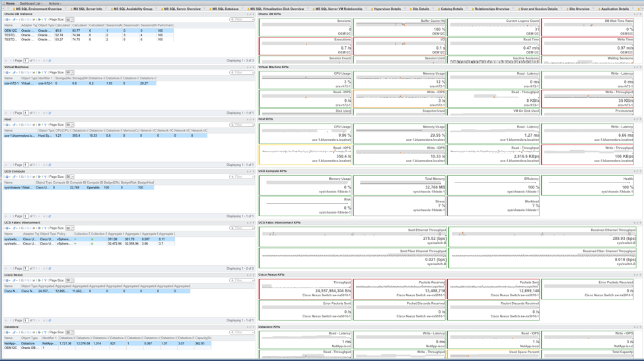The height and width of the screenshot is (361, 644).
Task: Switch to MS SQL Server Info tab
Action: pos(87,9)
